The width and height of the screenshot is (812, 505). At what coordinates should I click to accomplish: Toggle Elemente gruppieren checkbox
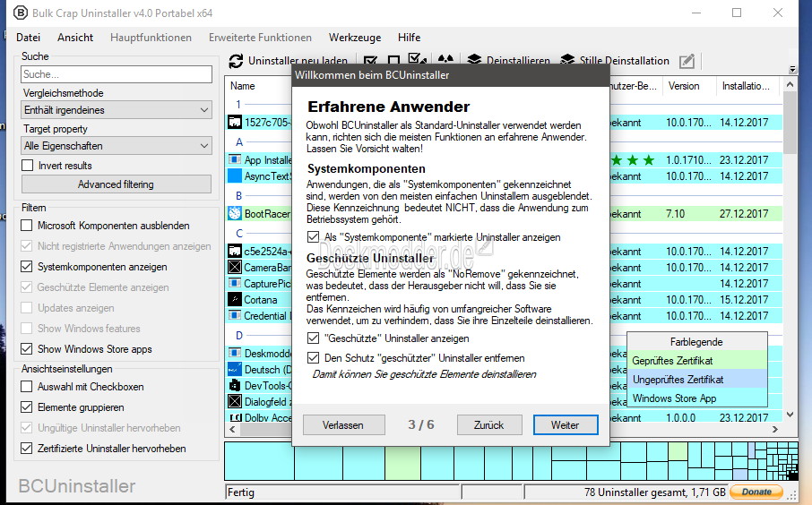pos(26,407)
